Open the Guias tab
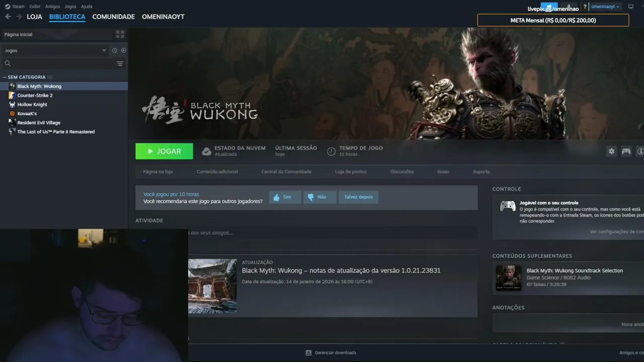This screenshot has width=644, height=362. (443, 171)
